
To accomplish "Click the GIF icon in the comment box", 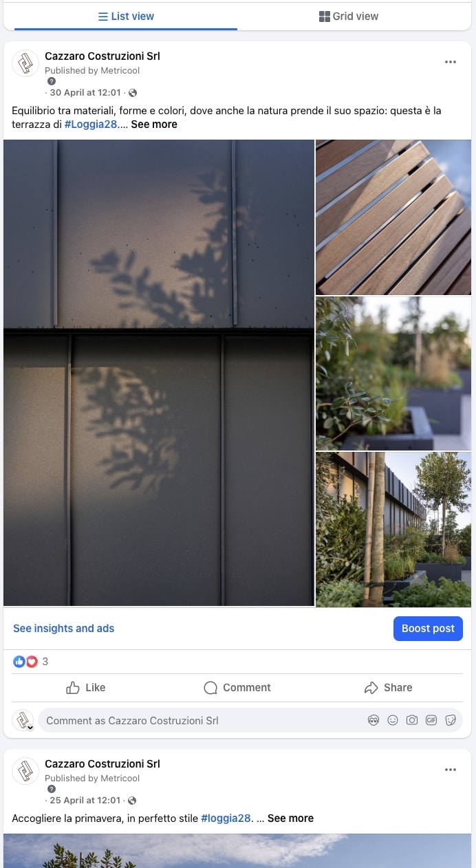I will click(x=431, y=720).
